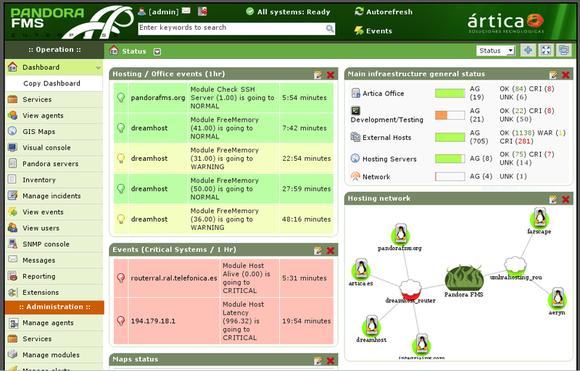
Task: Click the Hosting Servers status bar
Action: point(450,159)
